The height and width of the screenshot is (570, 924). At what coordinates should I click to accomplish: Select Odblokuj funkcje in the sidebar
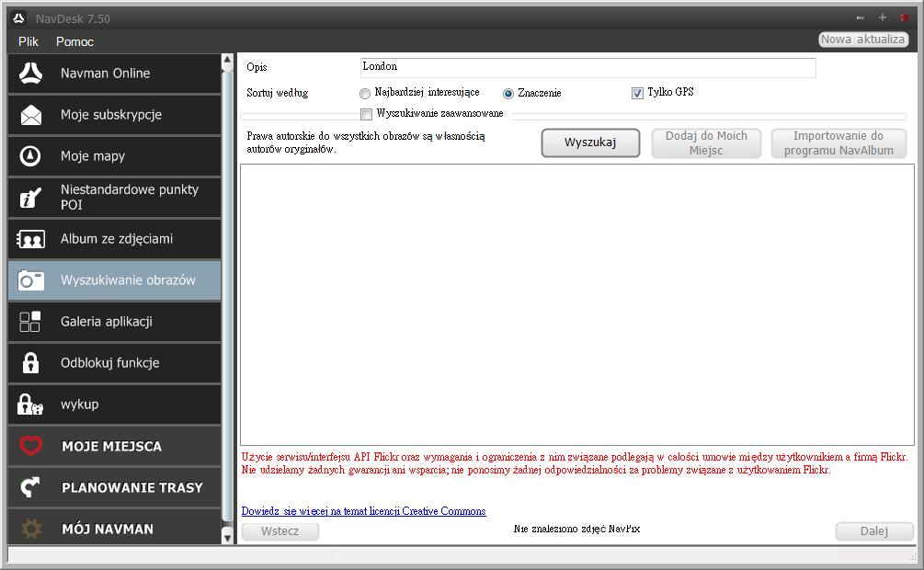(114, 362)
